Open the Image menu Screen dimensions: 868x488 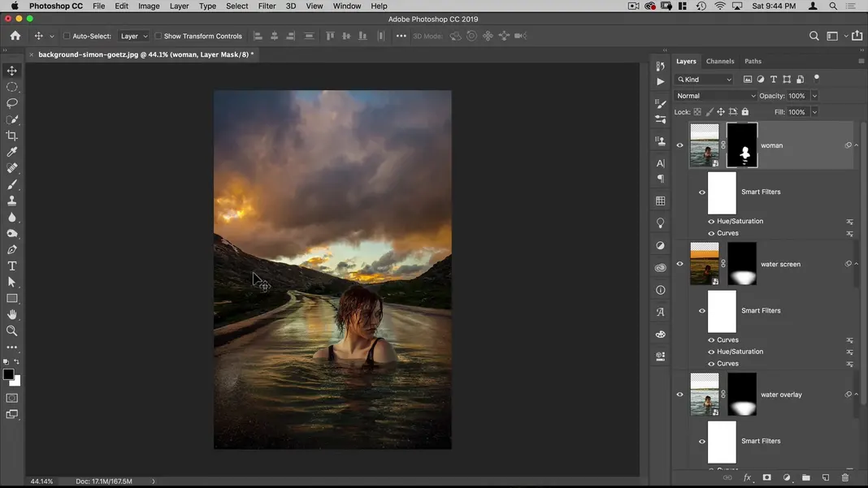click(x=149, y=6)
